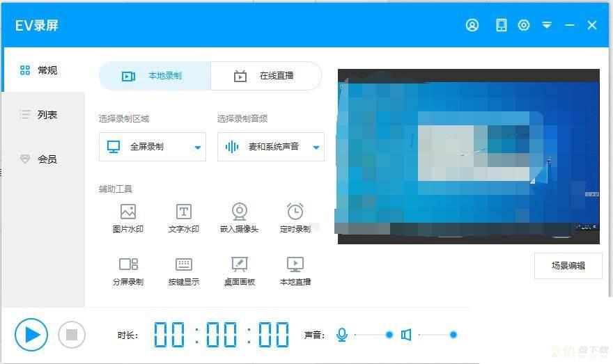Screen dimensions: 613x364
Task: Click the 场景编辑 button
Action: (x=568, y=266)
